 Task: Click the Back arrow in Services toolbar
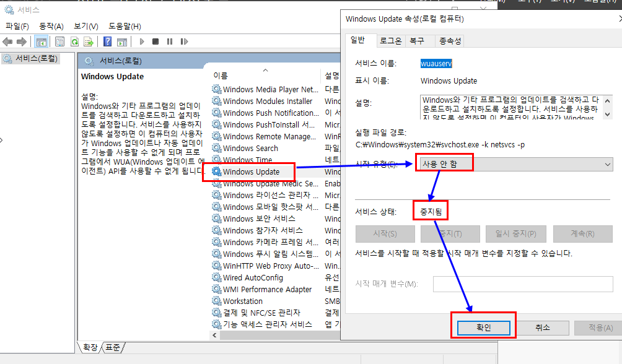tap(7, 41)
